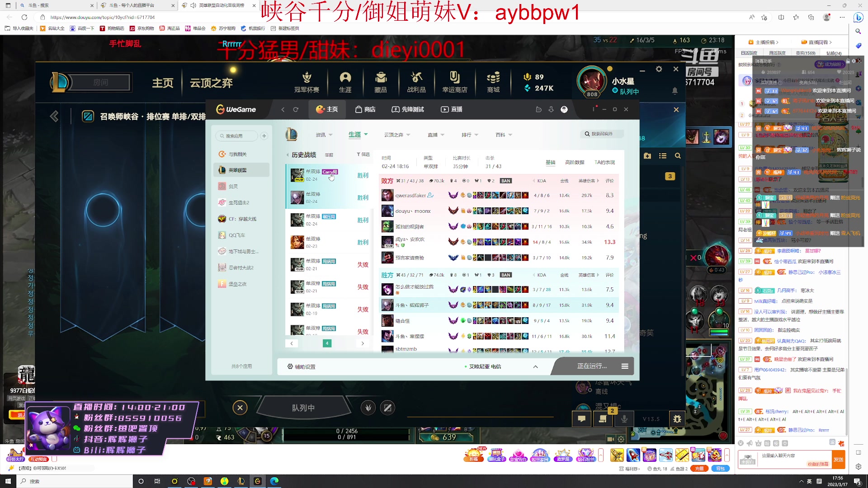
Task: Click the edit pencil icon beside queue
Action: click(387, 408)
